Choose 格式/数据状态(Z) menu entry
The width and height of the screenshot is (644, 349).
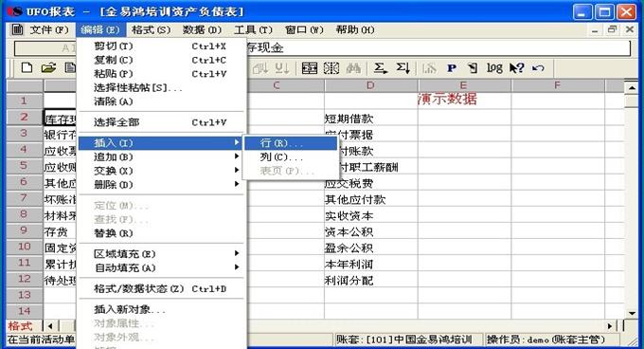(x=162, y=289)
